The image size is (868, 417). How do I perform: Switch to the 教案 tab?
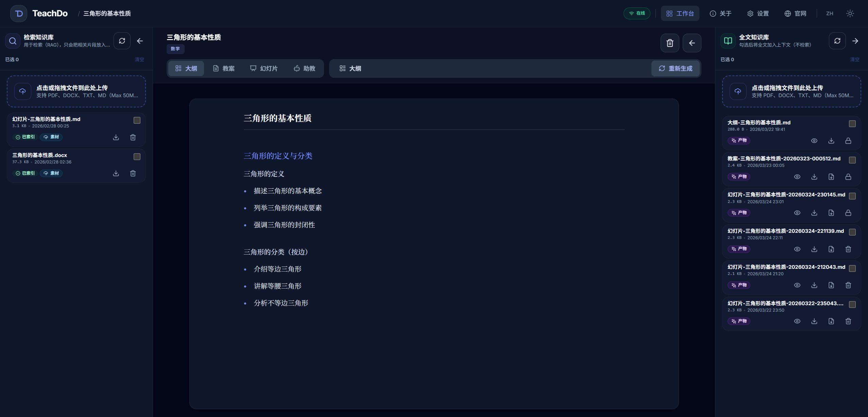click(224, 68)
